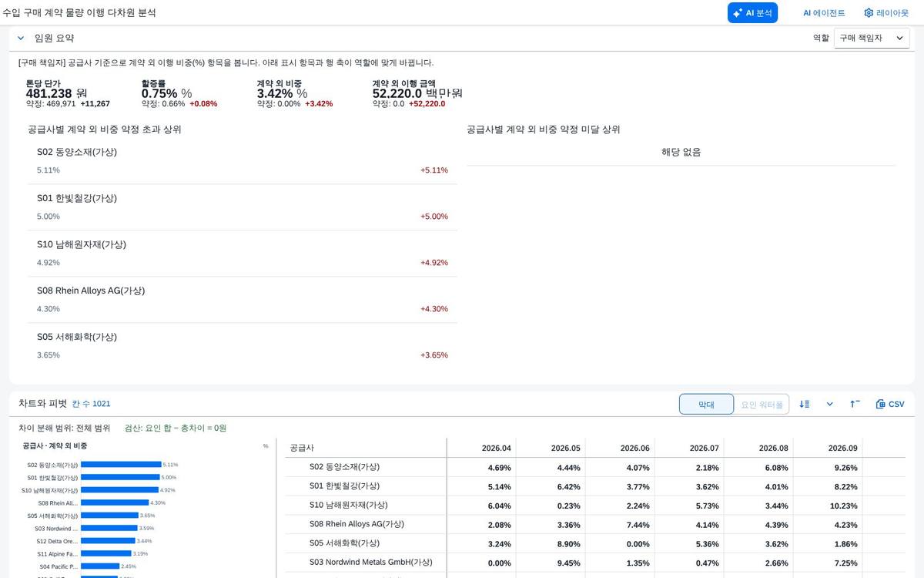
Task: Open the 역할 구매 책임자 dropdown
Action: pos(872,38)
